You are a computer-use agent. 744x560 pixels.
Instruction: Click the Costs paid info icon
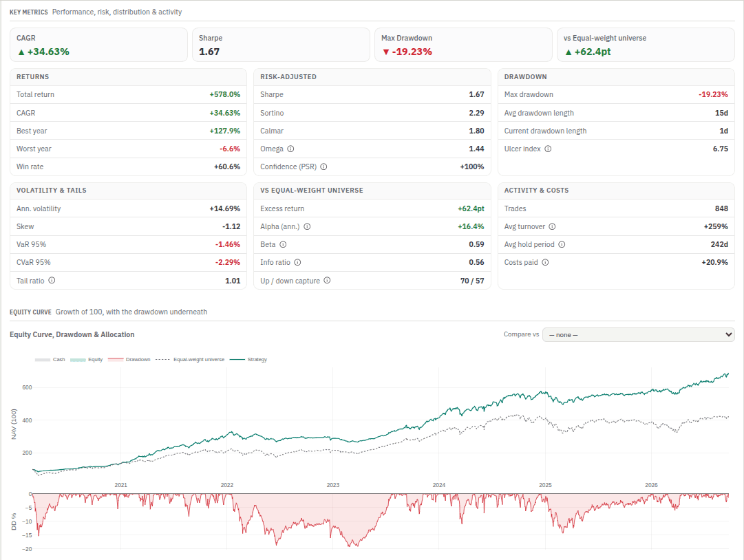click(x=545, y=263)
